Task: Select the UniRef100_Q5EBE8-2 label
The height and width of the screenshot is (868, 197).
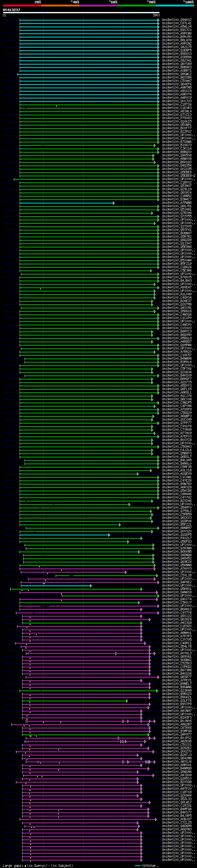Action: point(179,176)
